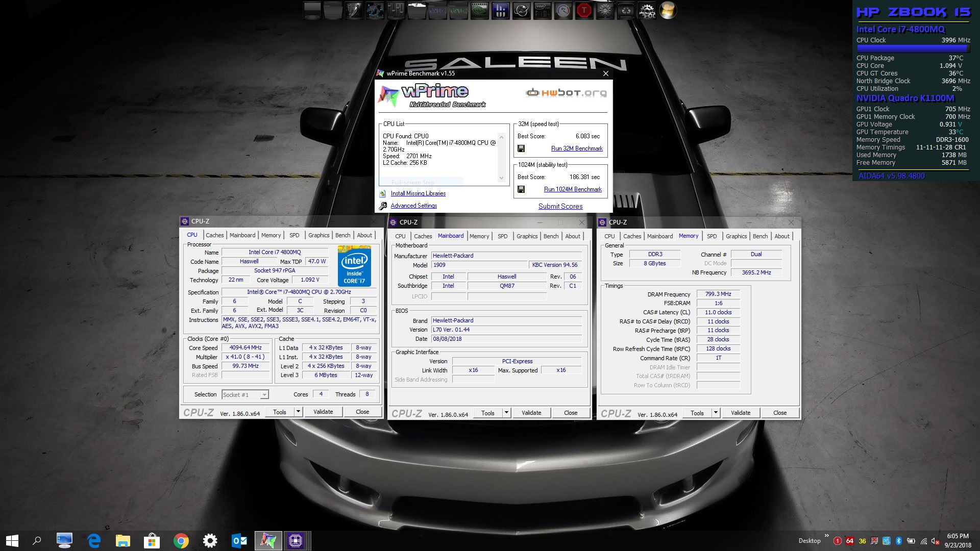980x551 pixels.
Task: Click the DRAM Frequency 799.3 MHz field
Action: tap(718, 294)
